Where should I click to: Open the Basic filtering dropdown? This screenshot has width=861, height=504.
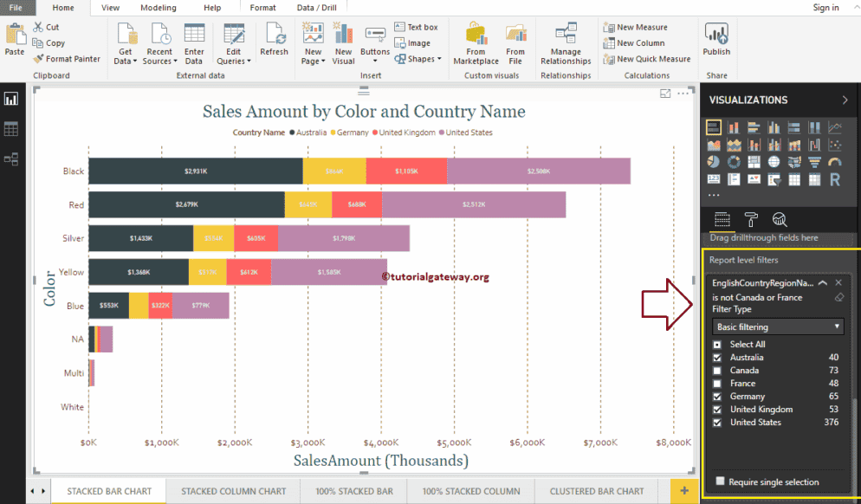pos(776,326)
